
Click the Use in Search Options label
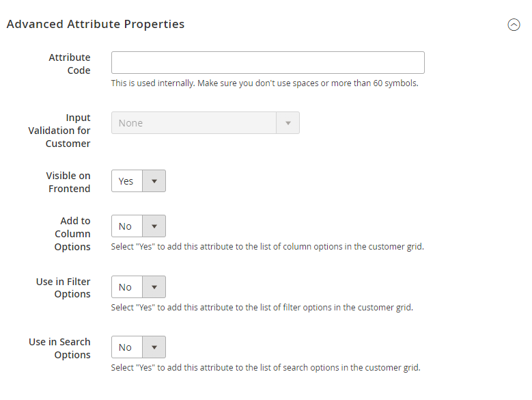(59, 348)
